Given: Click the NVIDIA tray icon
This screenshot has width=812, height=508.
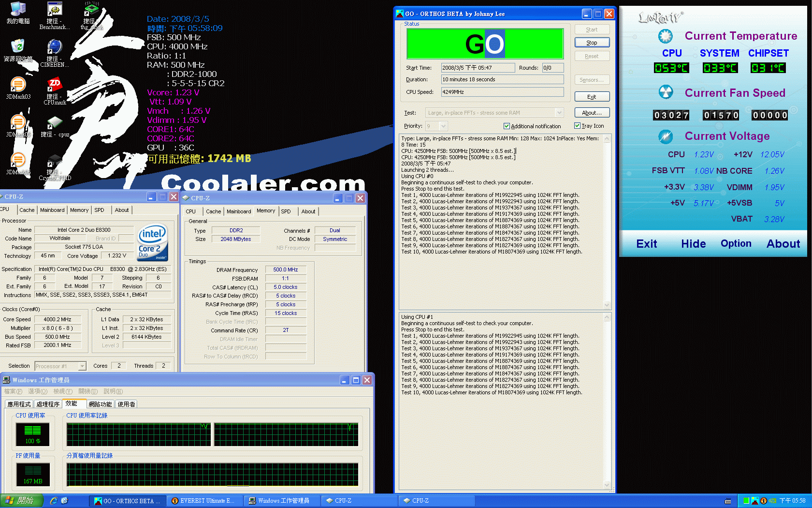Looking at the screenshot, I should pos(772,501).
